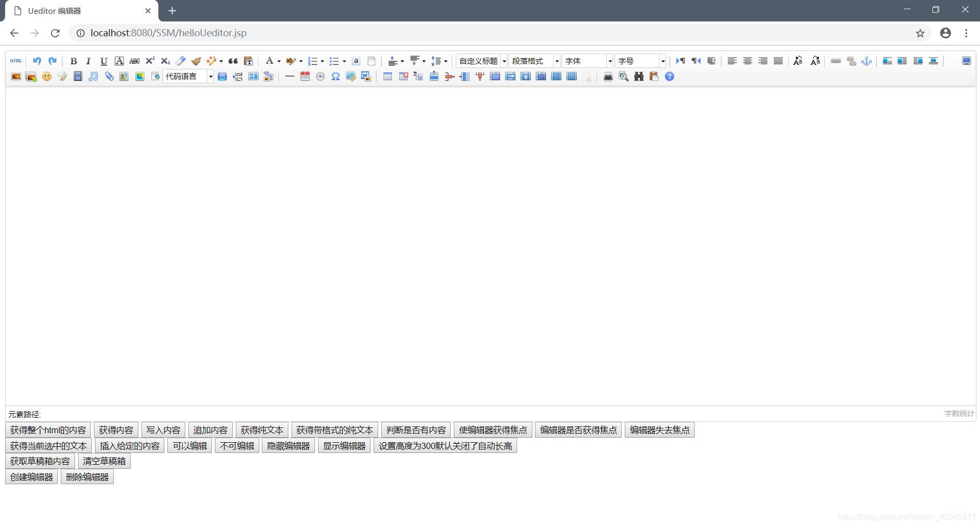The height and width of the screenshot is (526, 980).
Task: Bookmark this page with the star
Action: point(920,33)
